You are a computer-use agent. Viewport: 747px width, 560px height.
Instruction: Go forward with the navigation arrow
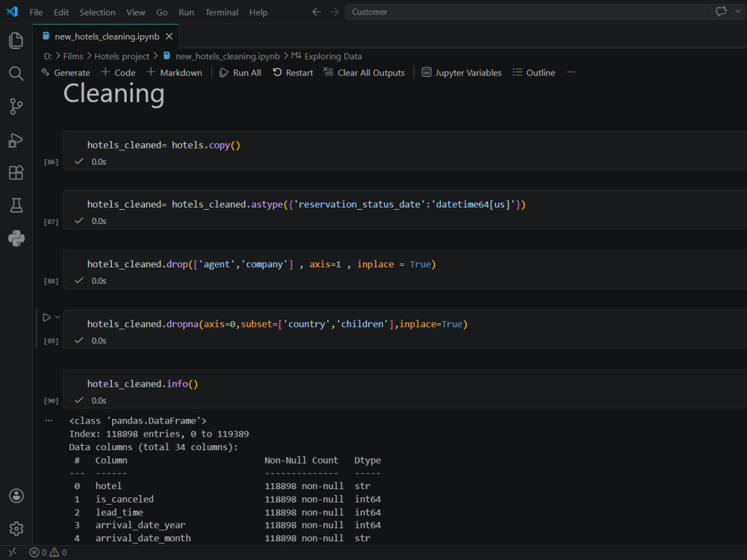coord(335,12)
